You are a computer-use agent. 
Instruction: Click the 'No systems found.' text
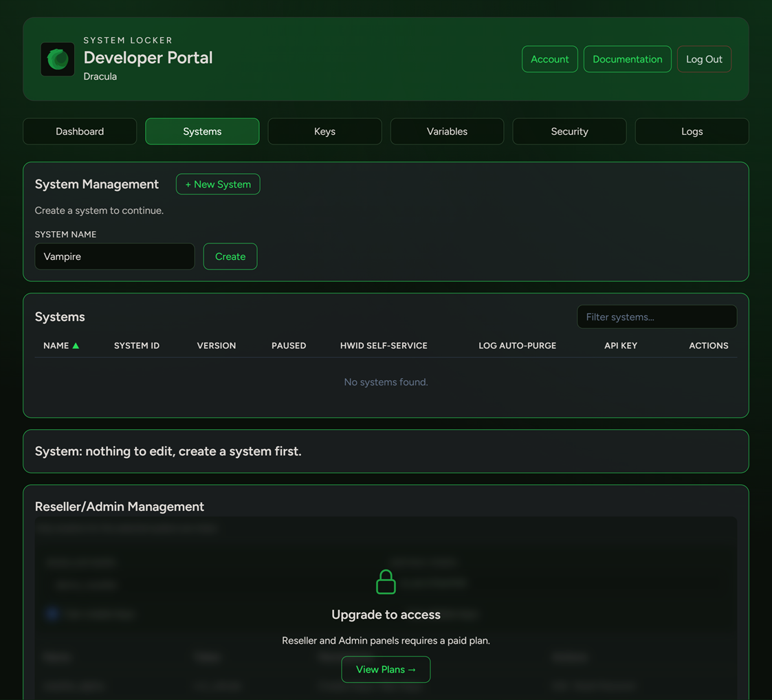click(x=386, y=382)
